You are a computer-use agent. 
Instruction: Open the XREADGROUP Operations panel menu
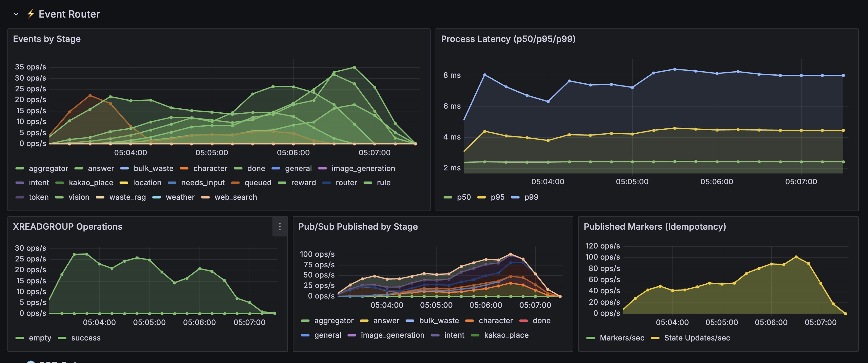280,227
